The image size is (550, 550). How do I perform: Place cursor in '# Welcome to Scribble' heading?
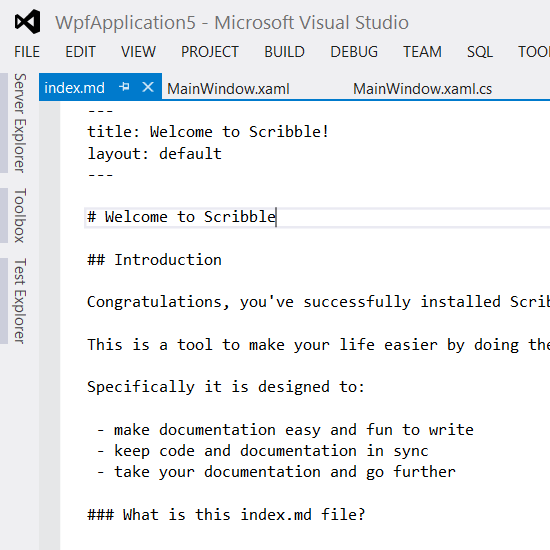[x=181, y=217]
